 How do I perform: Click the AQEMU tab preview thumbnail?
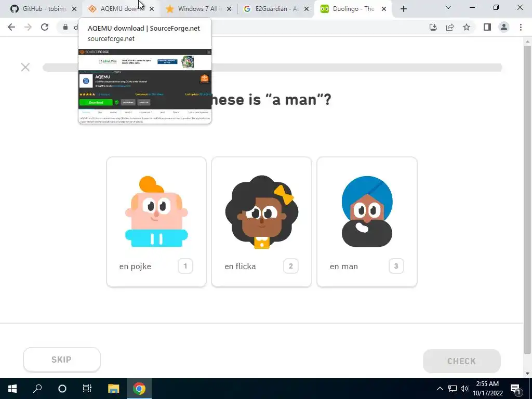(145, 86)
